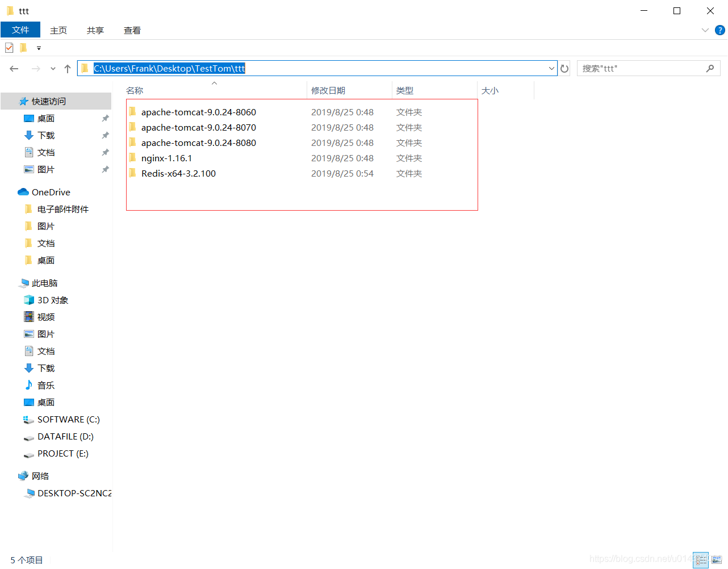
Task: Switch to the 共享 ribbon tab
Action: [x=95, y=30]
